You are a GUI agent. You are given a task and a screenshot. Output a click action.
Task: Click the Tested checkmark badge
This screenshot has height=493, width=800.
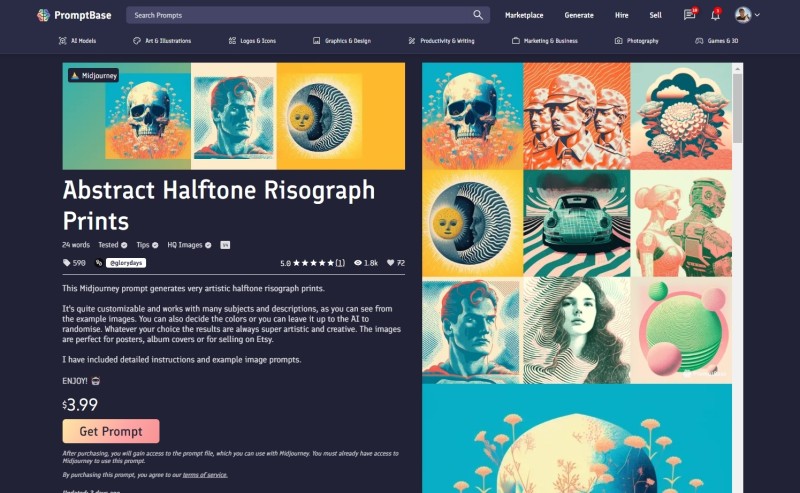124,245
